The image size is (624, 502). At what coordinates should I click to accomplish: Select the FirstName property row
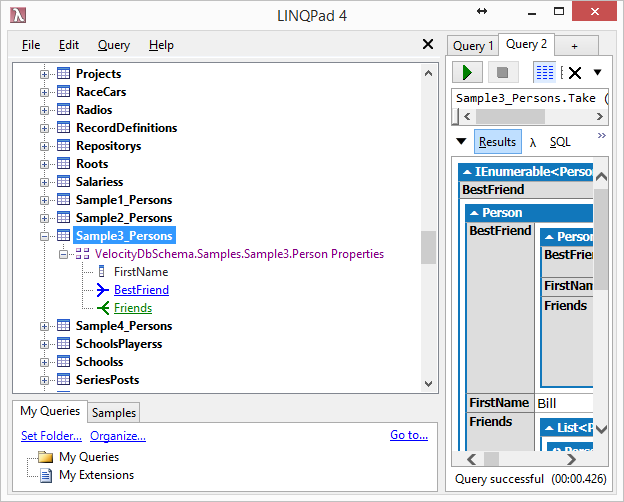141,272
